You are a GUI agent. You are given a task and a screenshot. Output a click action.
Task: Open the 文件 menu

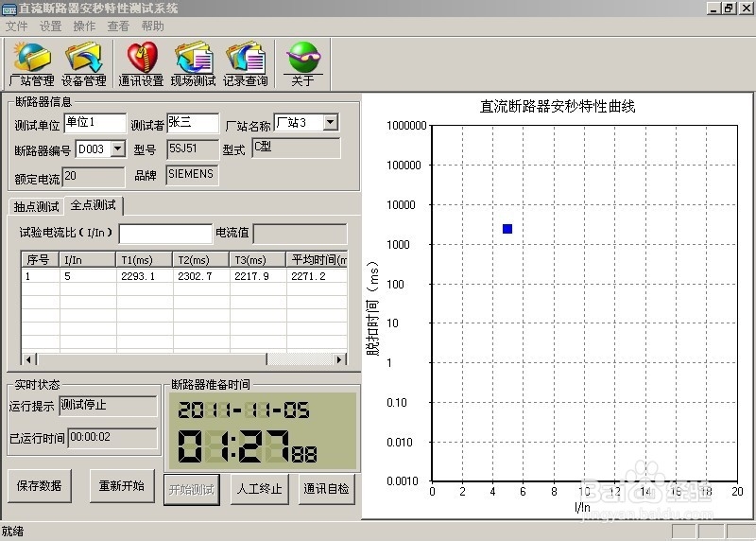(17, 26)
